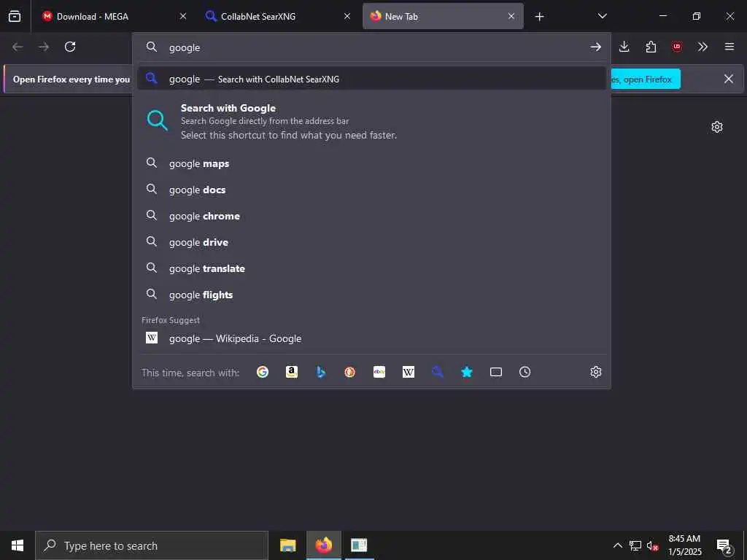This screenshot has height=560, width=747.
Task: Search with CollabNet SearXNG one-off icon
Action: pos(438,372)
